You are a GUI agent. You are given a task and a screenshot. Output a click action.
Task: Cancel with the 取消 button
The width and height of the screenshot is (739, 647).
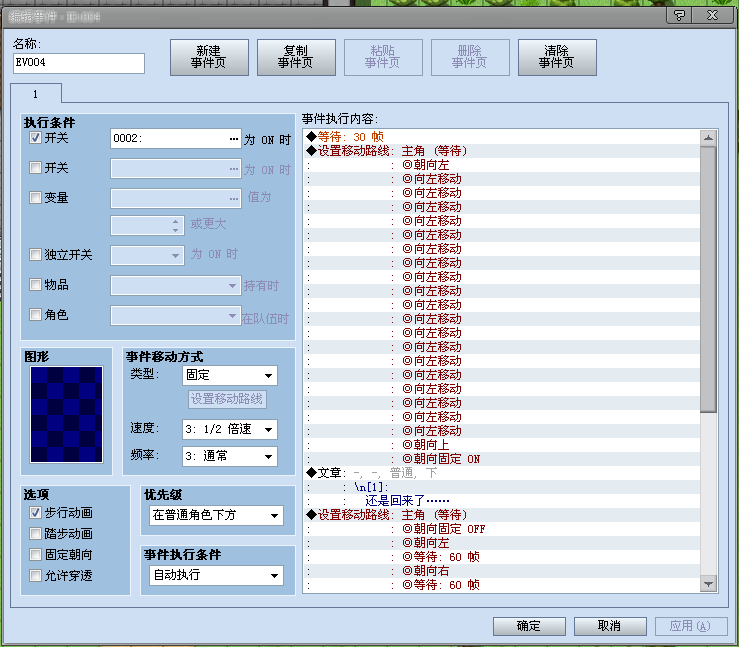610,626
